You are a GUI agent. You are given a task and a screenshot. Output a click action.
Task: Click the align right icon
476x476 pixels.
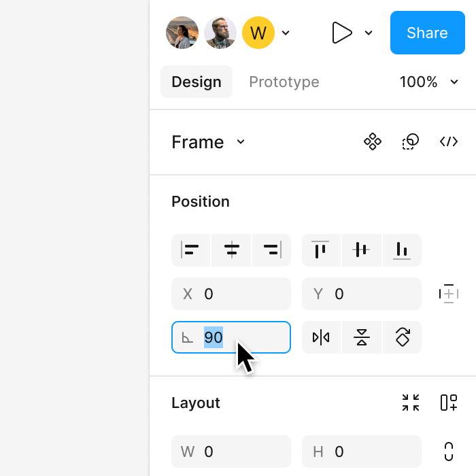(x=272, y=250)
